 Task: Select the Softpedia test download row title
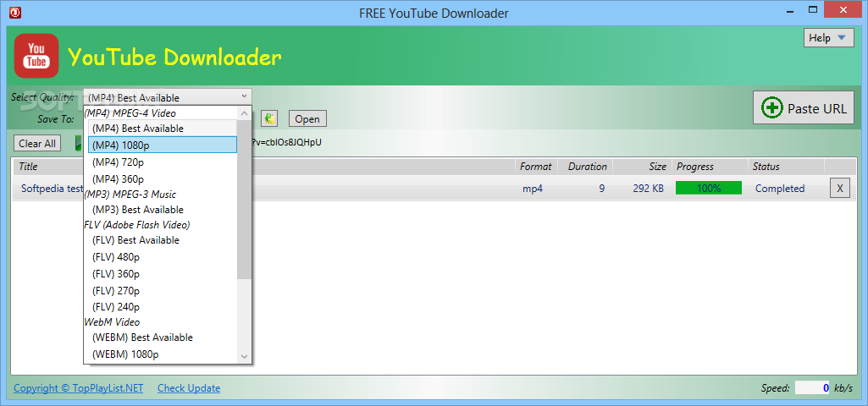pos(52,188)
